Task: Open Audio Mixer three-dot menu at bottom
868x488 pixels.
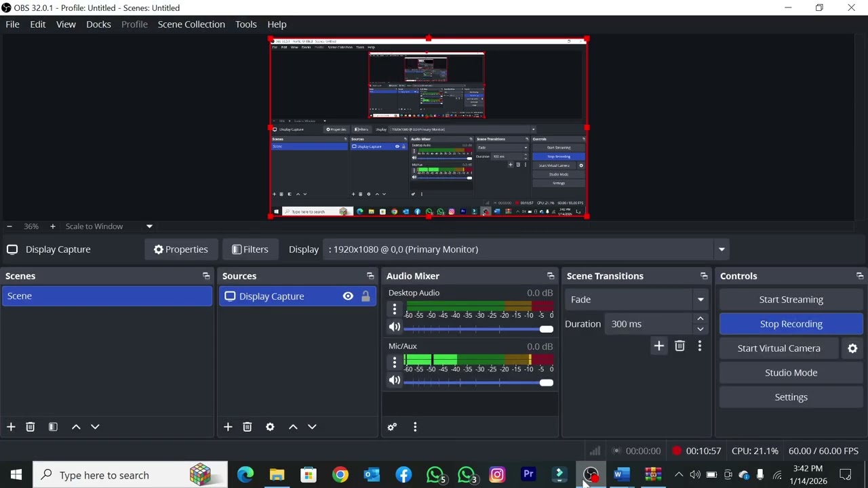Action: tap(415, 427)
